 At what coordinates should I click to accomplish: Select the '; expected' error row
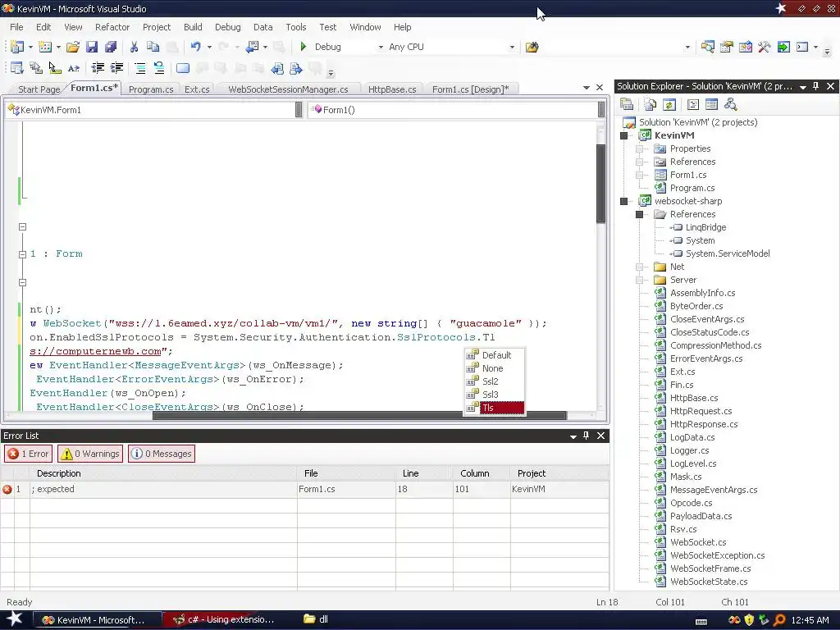tap(304, 489)
